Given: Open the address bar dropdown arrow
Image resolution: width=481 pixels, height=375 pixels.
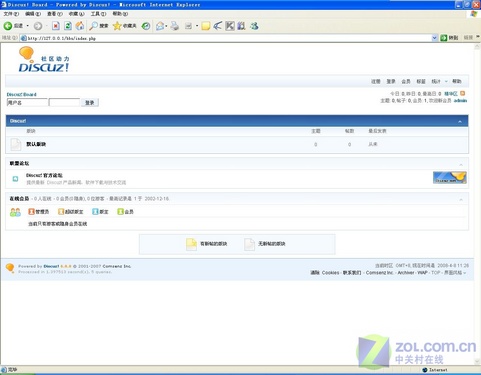Looking at the screenshot, I should click(x=434, y=38).
